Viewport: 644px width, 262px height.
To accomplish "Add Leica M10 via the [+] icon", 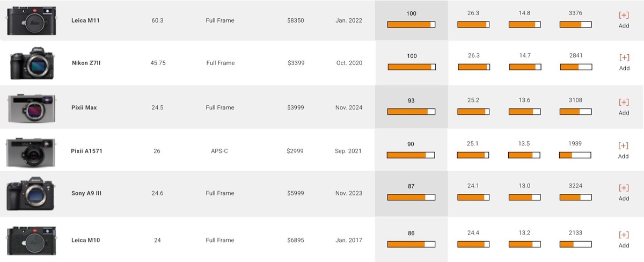I will click(x=624, y=235).
